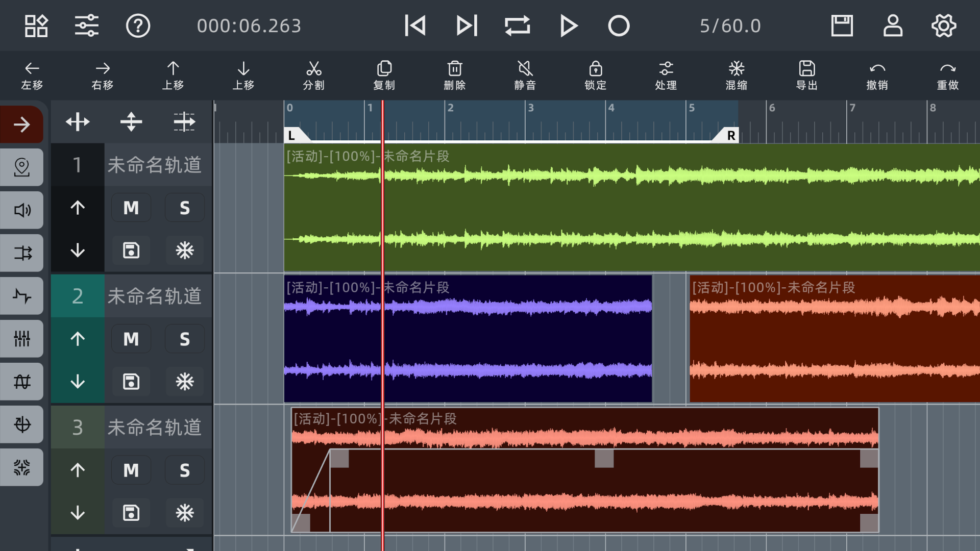Click the 分割 (split) scissors icon
The image size is (980, 551).
tap(313, 75)
